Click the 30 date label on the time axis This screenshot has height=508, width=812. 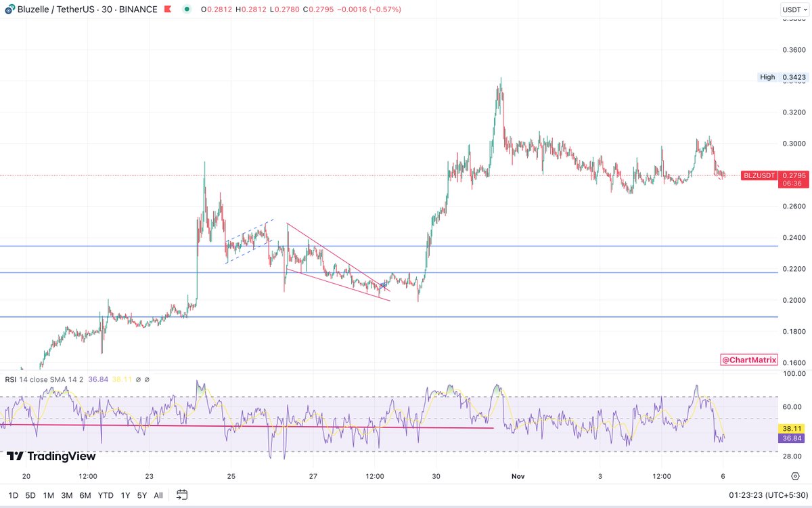pyautogui.click(x=436, y=476)
